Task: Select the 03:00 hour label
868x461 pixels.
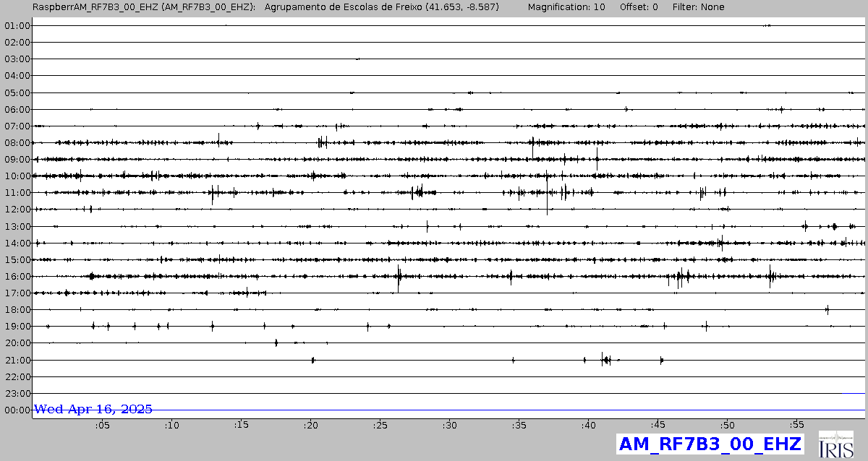Action: [x=17, y=59]
